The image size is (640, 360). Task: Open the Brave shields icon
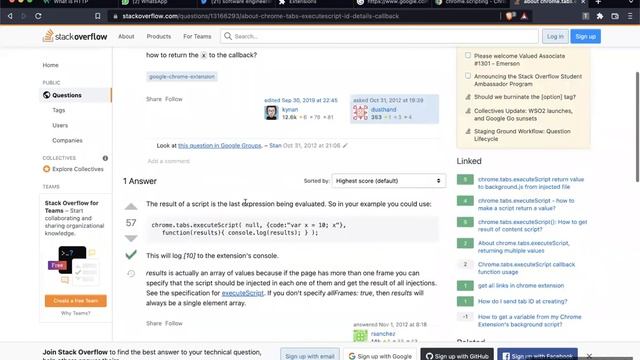tap(510, 16)
